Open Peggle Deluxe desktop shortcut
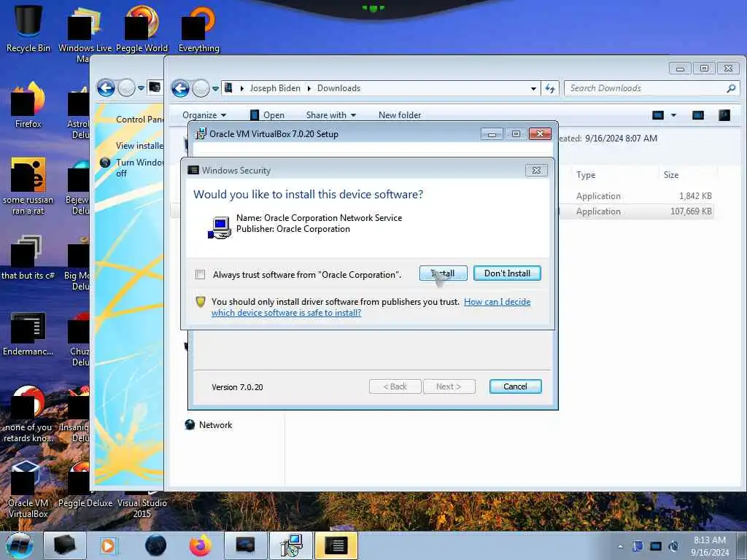The width and height of the screenshot is (747, 560). (85, 486)
